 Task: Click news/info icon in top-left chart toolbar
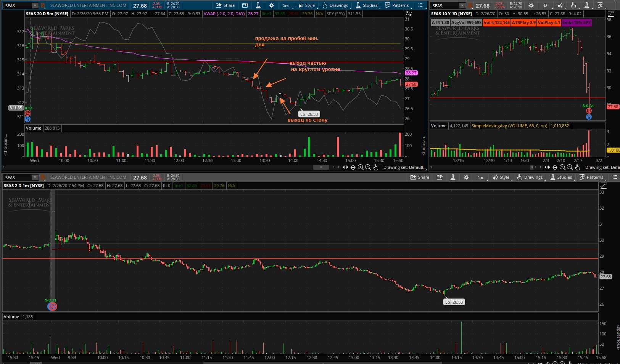(x=245, y=5)
